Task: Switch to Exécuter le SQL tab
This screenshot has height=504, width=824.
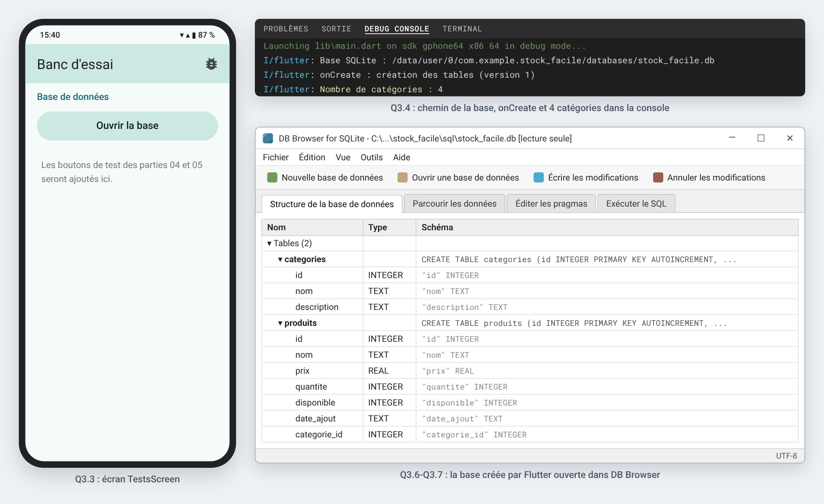Action: [636, 204]
